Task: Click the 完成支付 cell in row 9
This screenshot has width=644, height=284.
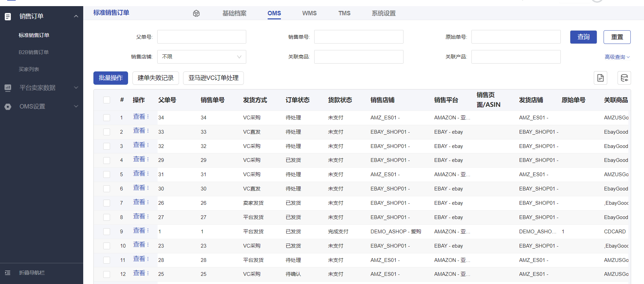Action: 338,232
